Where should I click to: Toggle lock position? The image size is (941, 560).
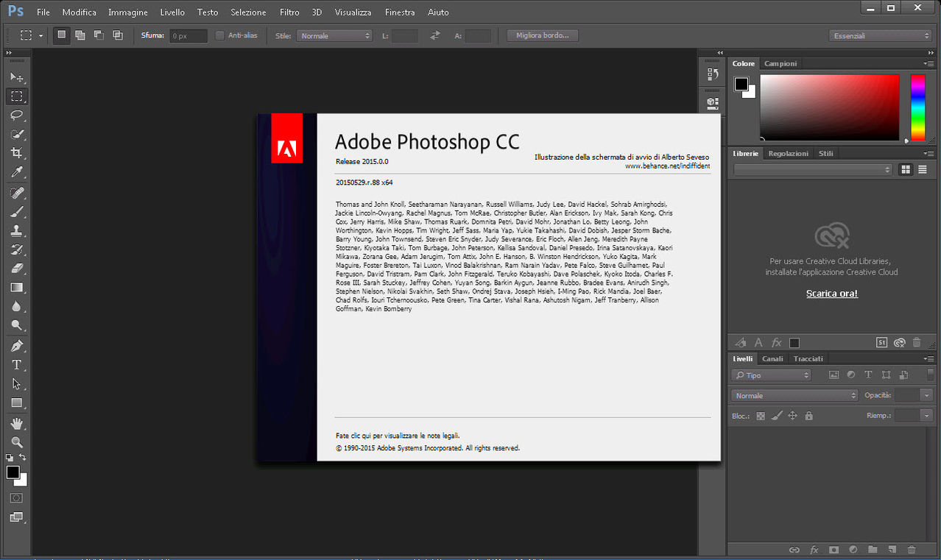pyautogui.click(x=793, y=416)
